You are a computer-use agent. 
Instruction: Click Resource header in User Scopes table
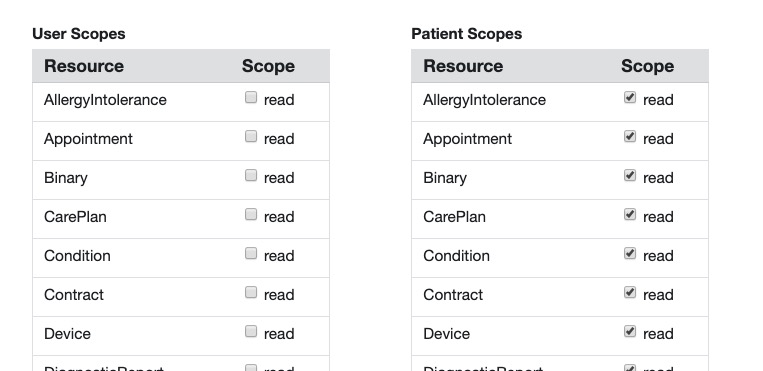[x=84, y=66]
